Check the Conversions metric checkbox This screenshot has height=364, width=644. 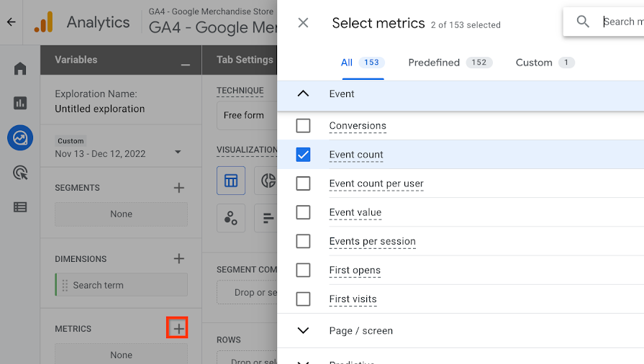point(303,126)
